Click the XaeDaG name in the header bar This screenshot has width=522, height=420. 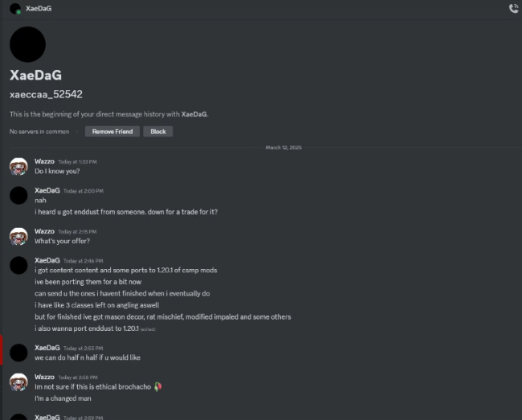coord(39,8)
